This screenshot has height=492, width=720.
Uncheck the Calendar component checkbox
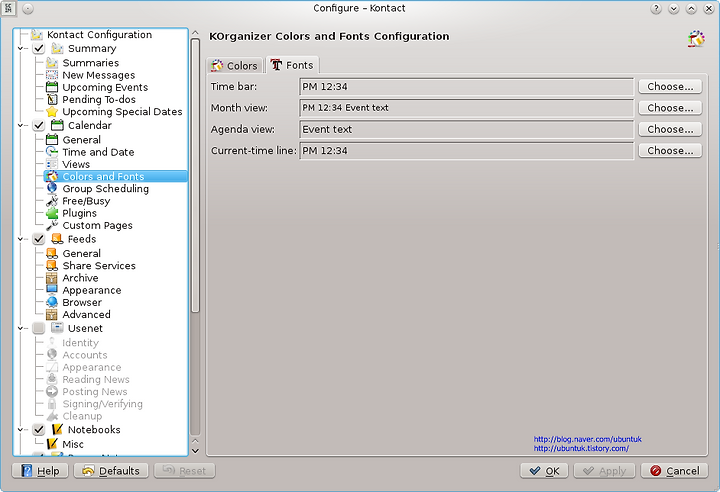click(x=39, y=125)
